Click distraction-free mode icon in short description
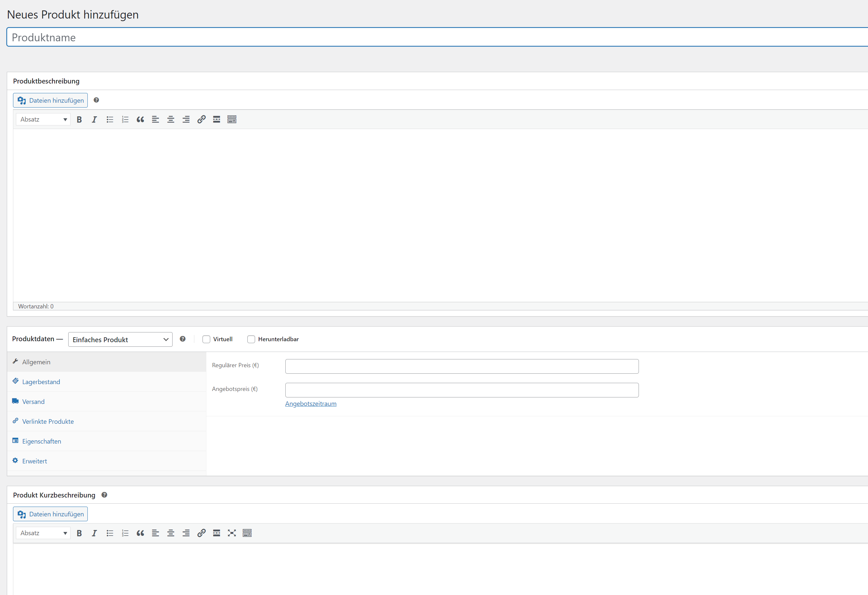The image size is (868, 595). [232, 533]
